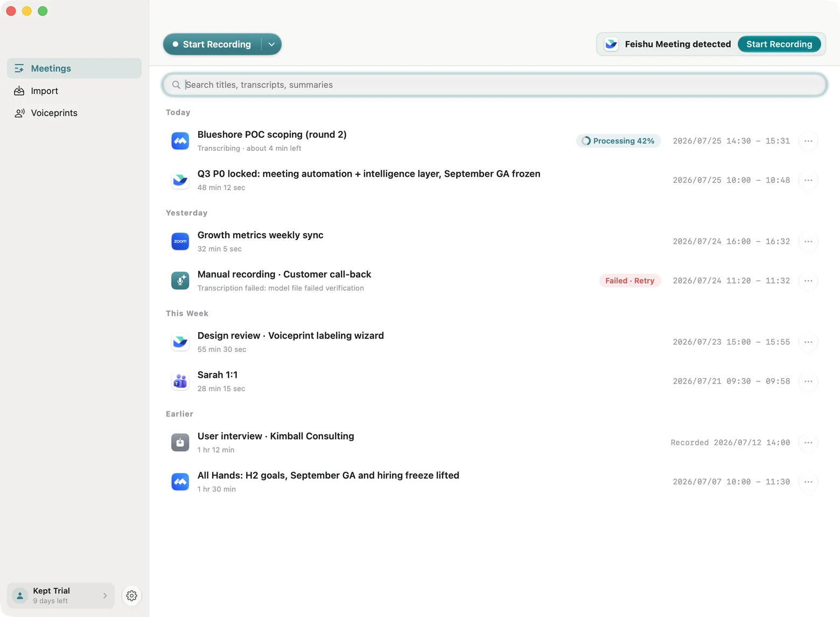This screenshot has width=840, height=617.
Task: Click the account avatar icon
Action: pyautogui.click(x=20, y=595)
